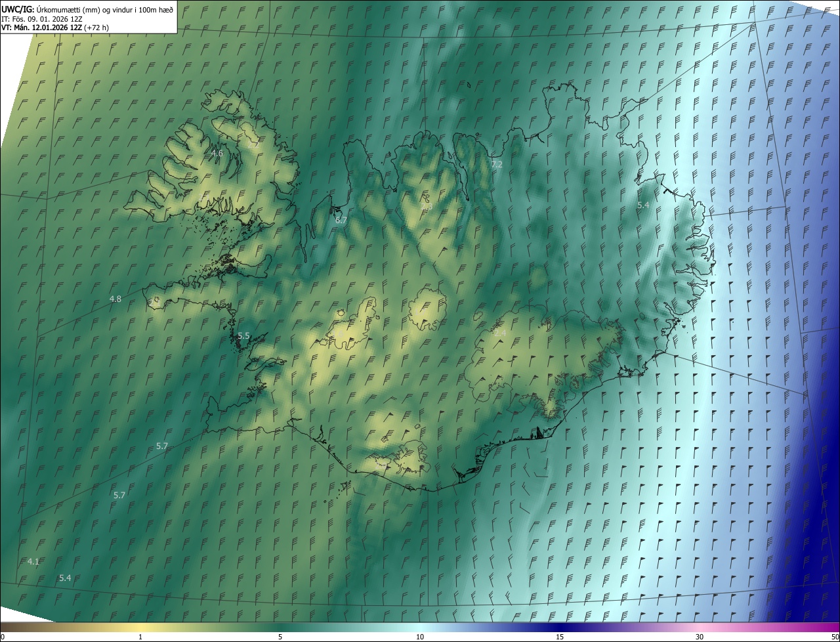The height and width of the screenshot is (642, 840).
Task: Click the "5" tick label on the color scale
Action: (280, 637)
